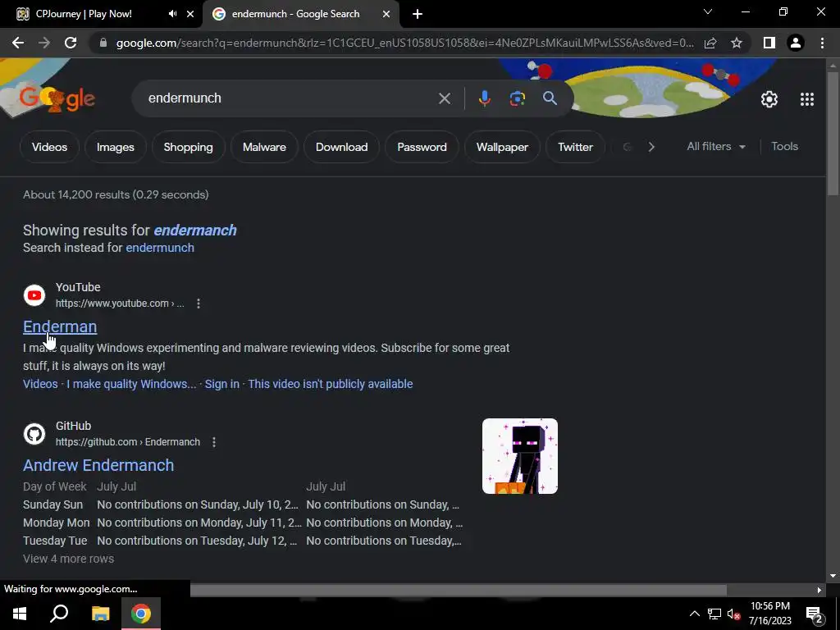Open Chrome tab search chevron
The image size is (840, 630).
708,11
